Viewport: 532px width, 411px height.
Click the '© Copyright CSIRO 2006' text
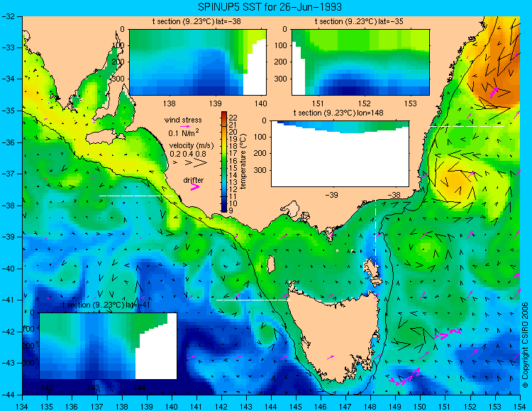(x=525, y=345)
